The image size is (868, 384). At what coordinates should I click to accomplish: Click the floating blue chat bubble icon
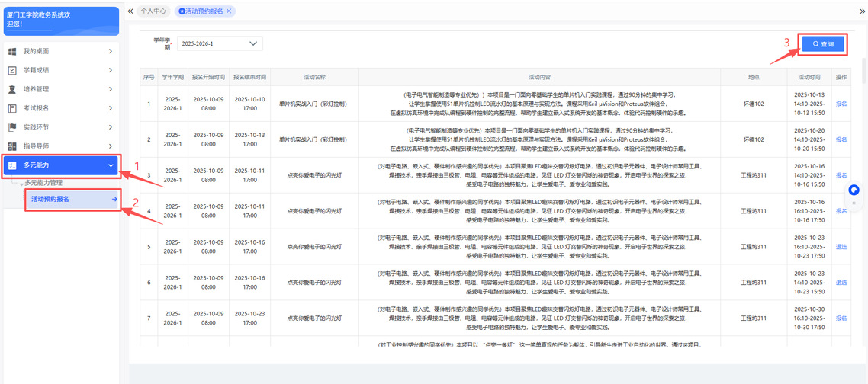tap(854, 190)
